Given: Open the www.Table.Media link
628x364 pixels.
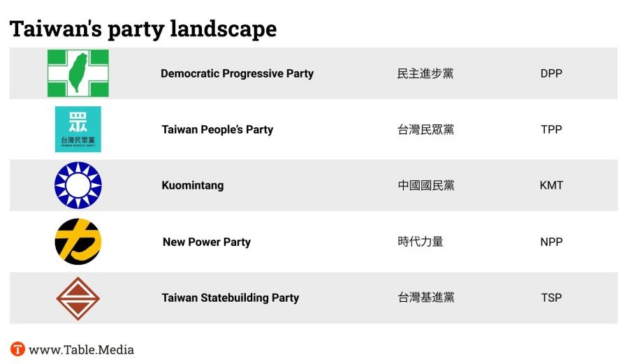Looking at the screenshot, I should point(81,350).
